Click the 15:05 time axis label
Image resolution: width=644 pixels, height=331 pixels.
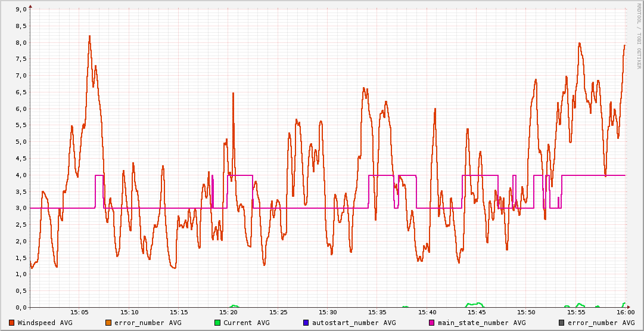tap(80, 312)
